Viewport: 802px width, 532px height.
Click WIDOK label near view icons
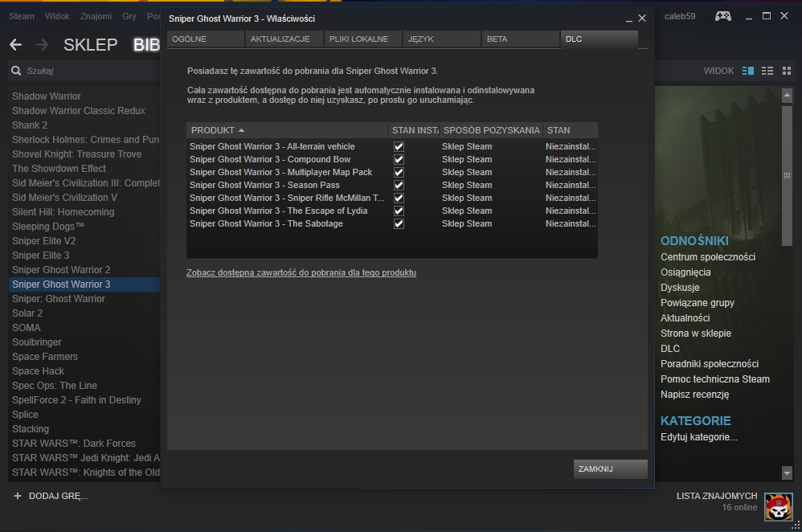(718, 71)
